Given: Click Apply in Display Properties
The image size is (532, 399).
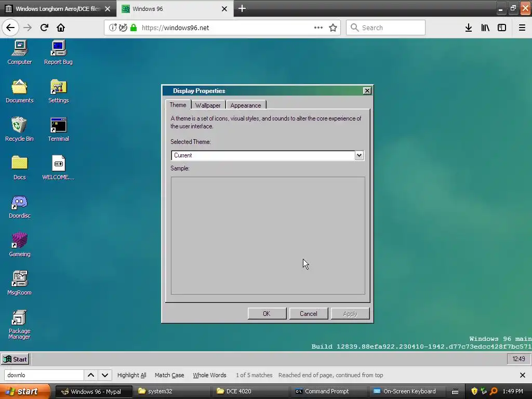Looking at the screenshot, I should (x=350, y=313).
